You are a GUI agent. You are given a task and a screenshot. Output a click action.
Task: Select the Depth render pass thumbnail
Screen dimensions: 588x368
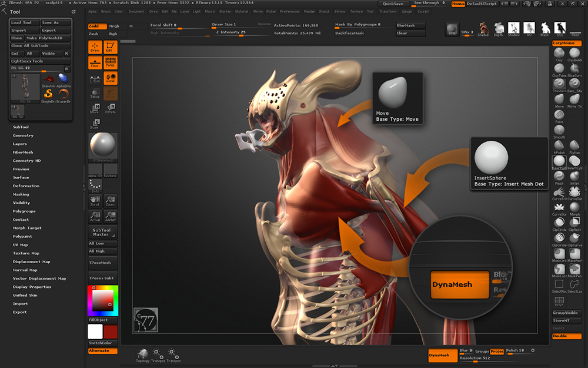pyautogui.click(x=499, y=29)
